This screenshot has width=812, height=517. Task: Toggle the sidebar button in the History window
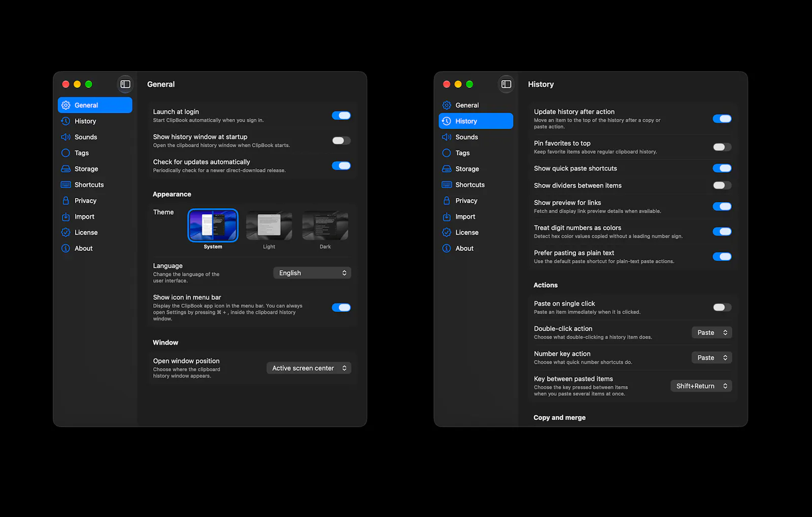pyautogui.click(x=506, y=84)
